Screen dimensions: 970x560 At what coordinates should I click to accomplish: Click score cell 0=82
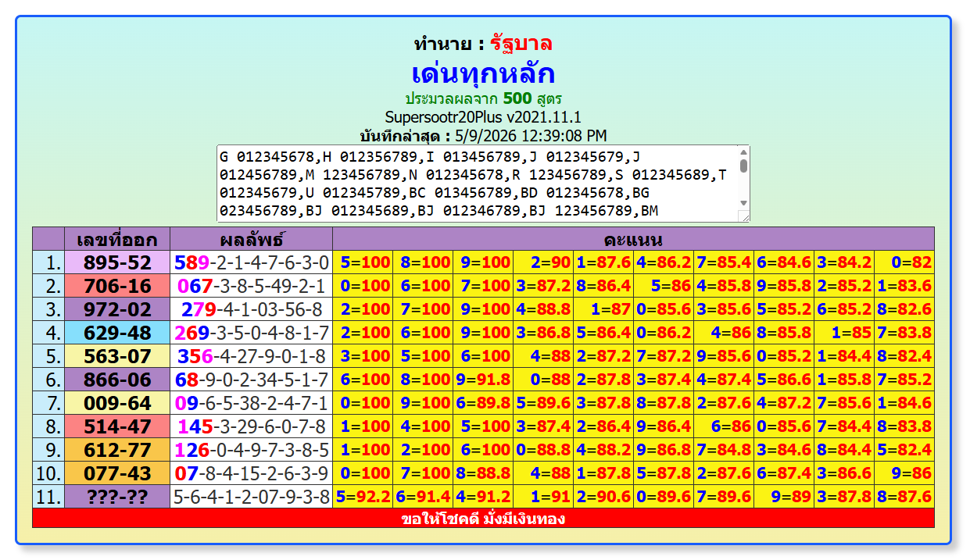(904, 262)
